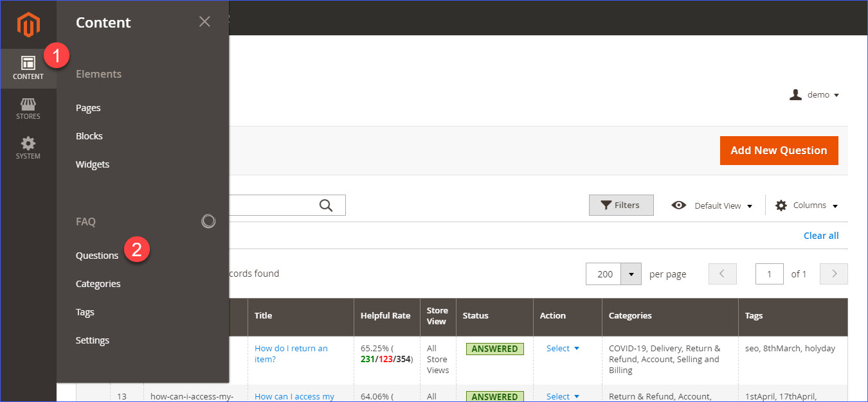
Task: Click the Add New Question button
Action: click(x=779, y=150)
